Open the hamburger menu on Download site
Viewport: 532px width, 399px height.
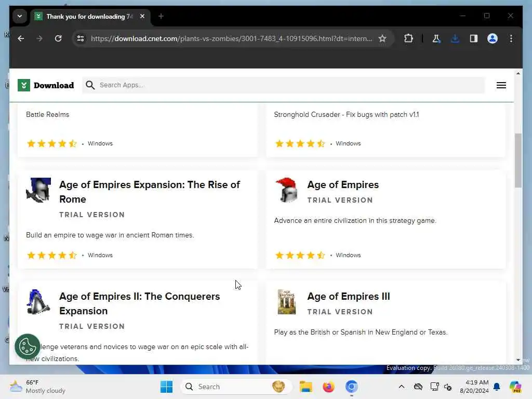[501, 85]
